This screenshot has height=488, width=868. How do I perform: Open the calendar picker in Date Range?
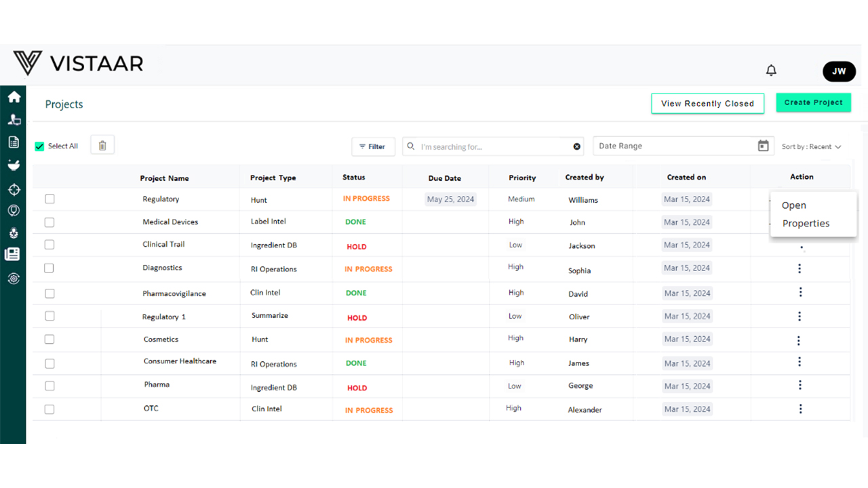pos(763,146)
